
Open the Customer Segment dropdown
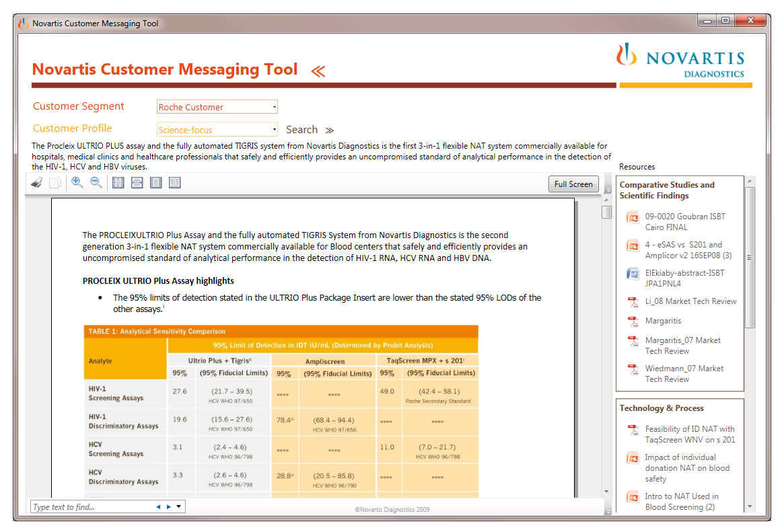(217, 107)
